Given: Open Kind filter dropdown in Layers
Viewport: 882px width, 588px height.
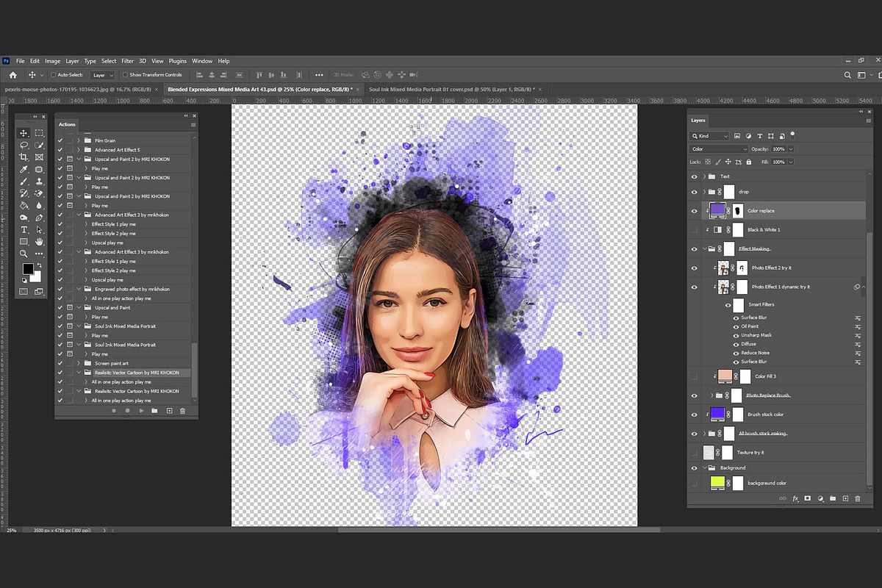Looking at the screenshot, I should click(x=710, y=136).
